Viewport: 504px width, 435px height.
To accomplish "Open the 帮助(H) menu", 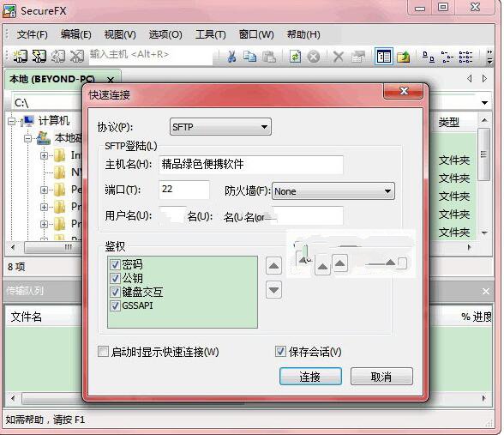I will coord(303,34).
